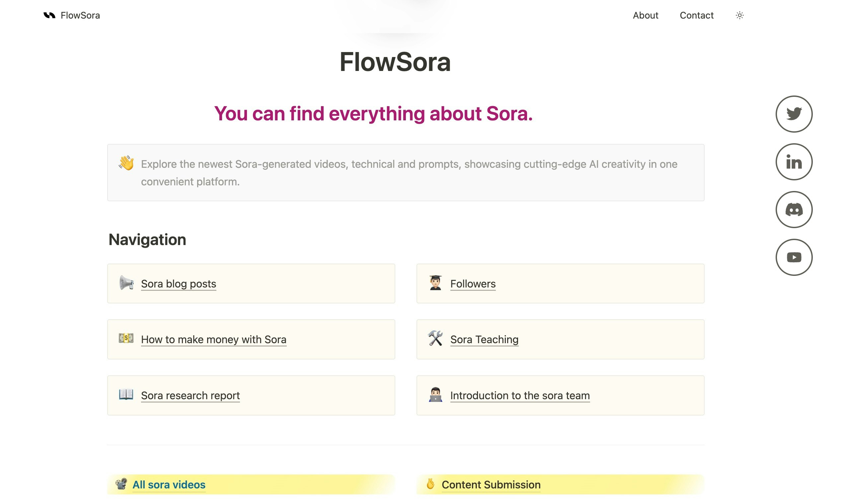Open the All sora videos link

coord(169,485)
